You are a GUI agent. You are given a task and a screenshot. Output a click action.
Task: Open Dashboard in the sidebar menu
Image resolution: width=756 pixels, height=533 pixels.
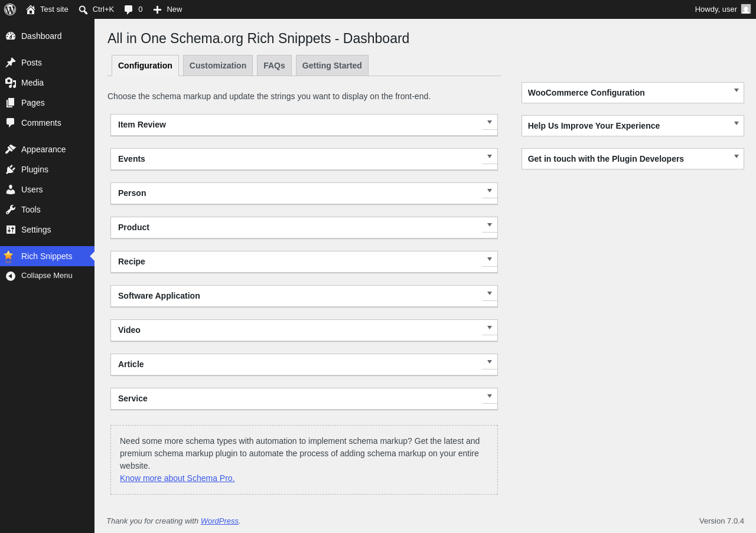pos(47,36)
